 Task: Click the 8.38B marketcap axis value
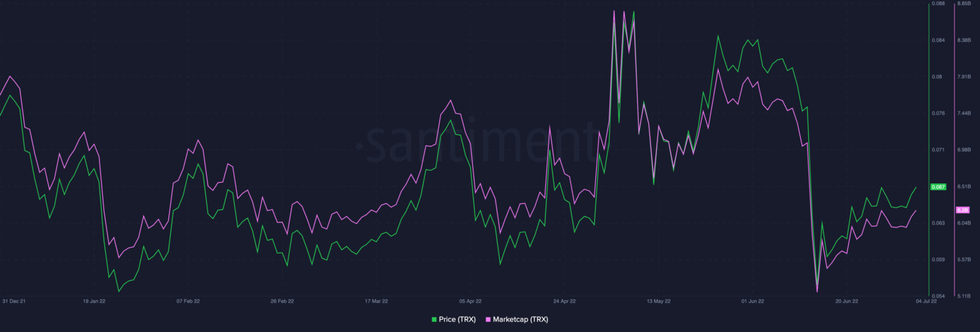[x=964, y=40]
